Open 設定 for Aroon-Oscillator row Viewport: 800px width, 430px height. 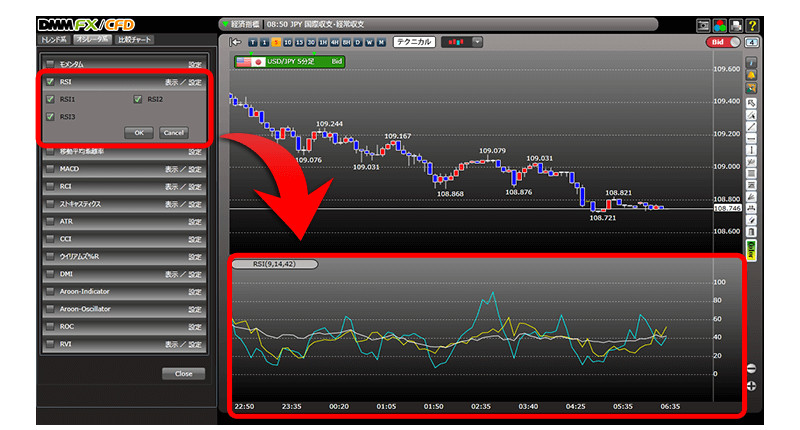click(x=195, y=309)
